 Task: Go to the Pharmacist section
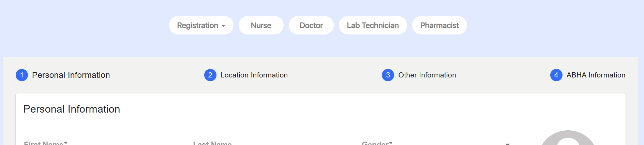coord(439,25)
